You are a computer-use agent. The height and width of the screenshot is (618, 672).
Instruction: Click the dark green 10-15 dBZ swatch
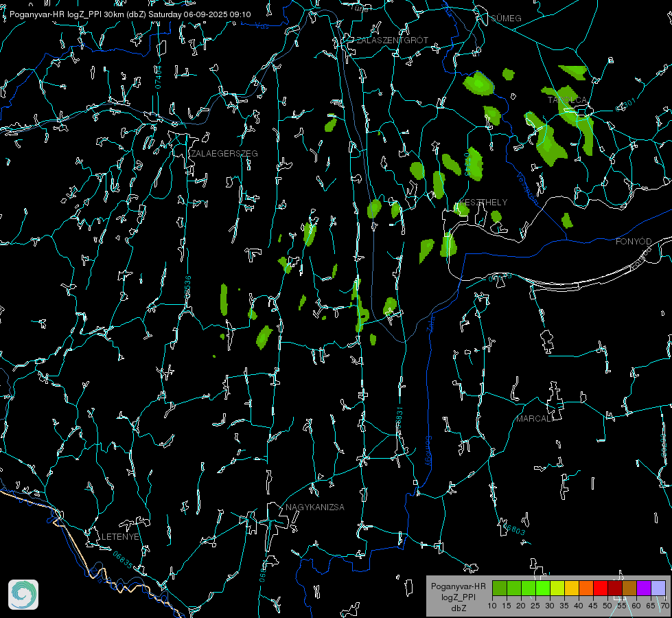[499, 588]
